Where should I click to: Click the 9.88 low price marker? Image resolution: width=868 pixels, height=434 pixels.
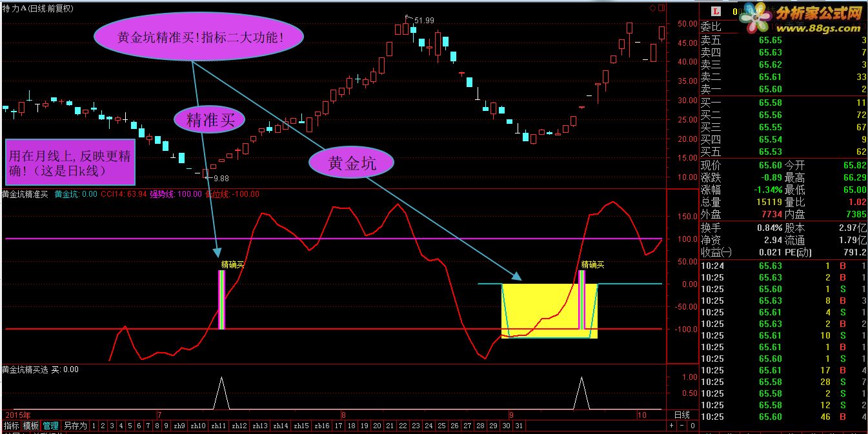pyautogui.click(x=221, y=178)
